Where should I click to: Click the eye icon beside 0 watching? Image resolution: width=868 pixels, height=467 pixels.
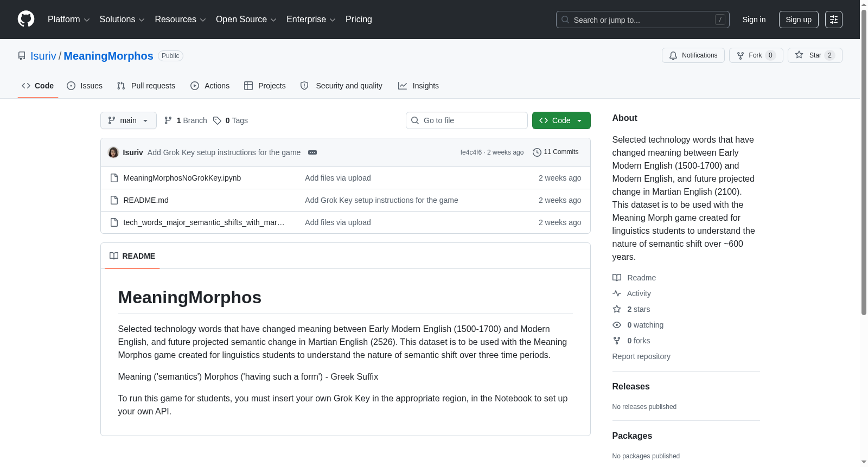tap(617, 325)
